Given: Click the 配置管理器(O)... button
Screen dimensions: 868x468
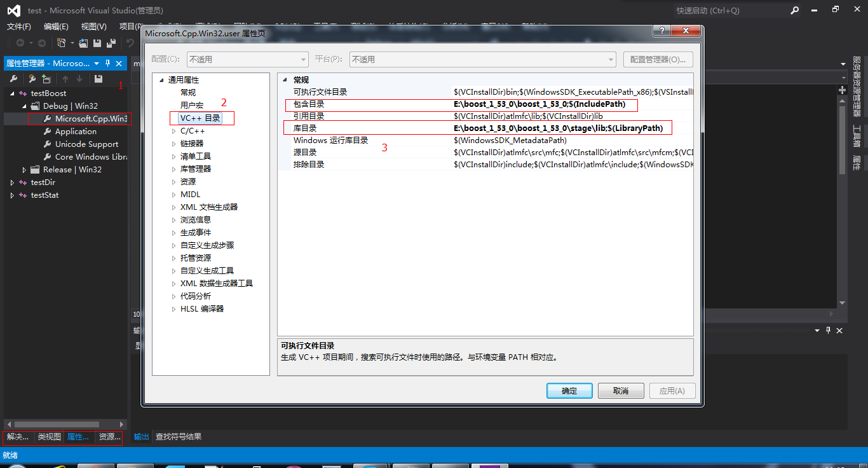Looking at the screenshot, I should 658,59.
